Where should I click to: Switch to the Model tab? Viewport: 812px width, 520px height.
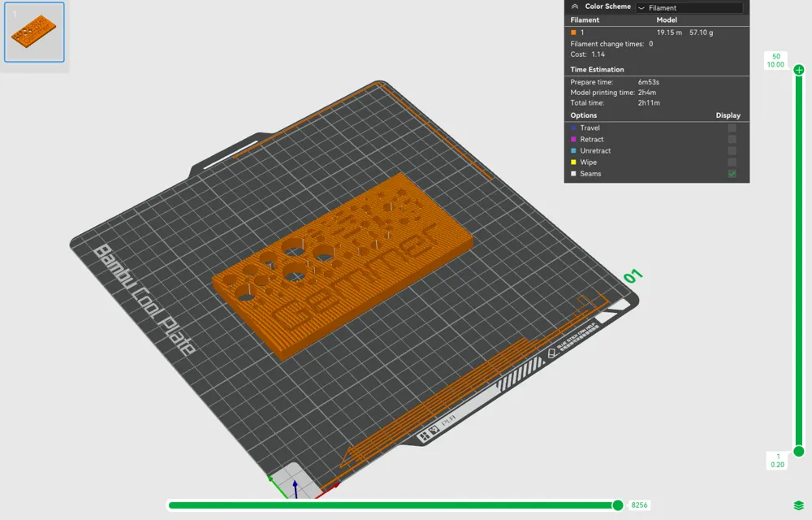pos(667,19)
